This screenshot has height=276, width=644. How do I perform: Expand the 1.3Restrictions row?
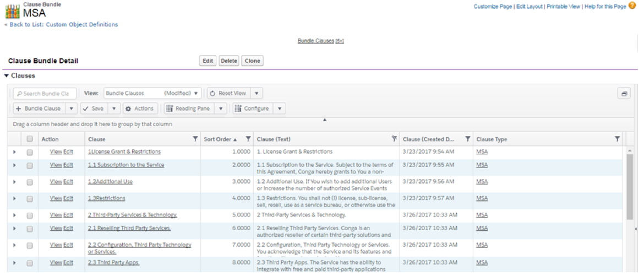(14, 198)
